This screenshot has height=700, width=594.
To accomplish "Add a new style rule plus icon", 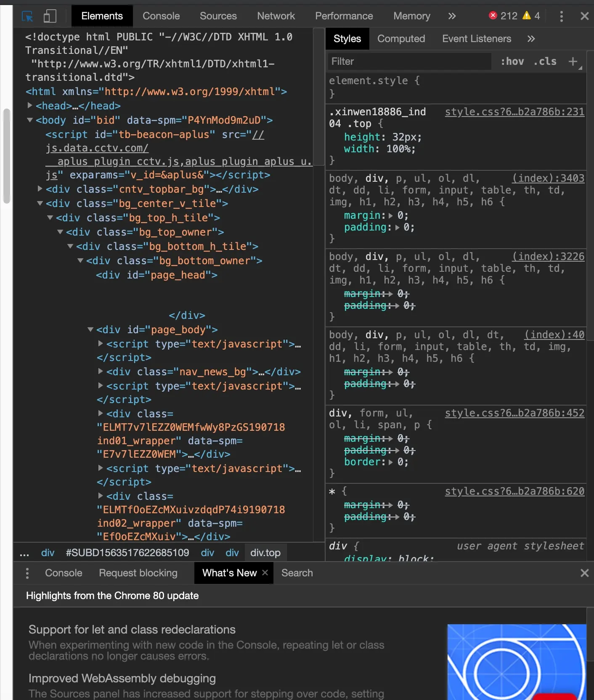I will coord(573,61).
